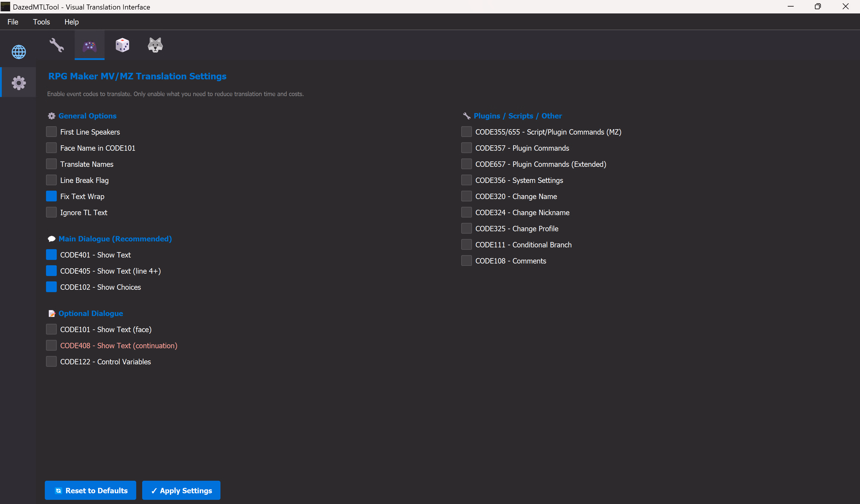The height and width of the screenshot is (504, 860).
Task: Click the Reset to Defaults button
Action: [x=91, y=490]
